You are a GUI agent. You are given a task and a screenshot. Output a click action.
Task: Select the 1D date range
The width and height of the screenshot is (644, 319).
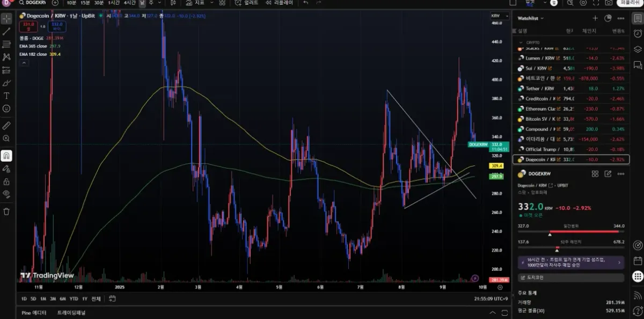[x=24, y=299]
